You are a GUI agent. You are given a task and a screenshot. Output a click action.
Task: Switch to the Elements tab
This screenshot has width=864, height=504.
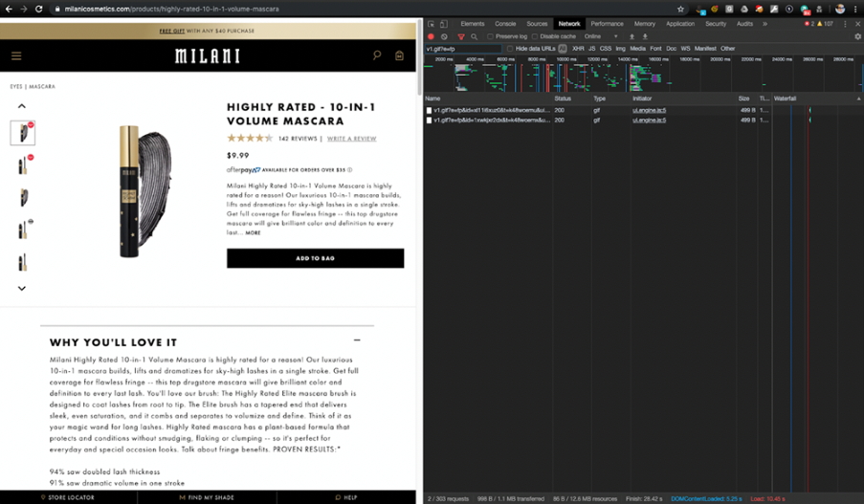473,24
